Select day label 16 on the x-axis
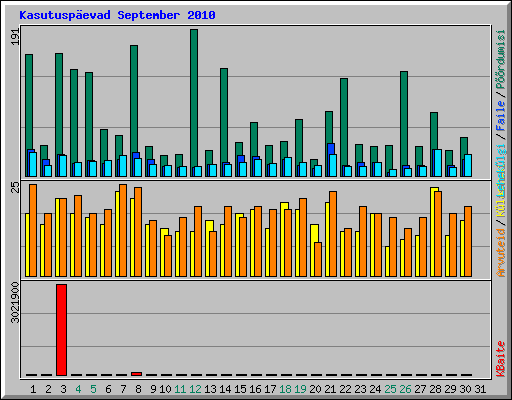Image resolution: width=512 pixels, height=400 pixels. [255, 389]
